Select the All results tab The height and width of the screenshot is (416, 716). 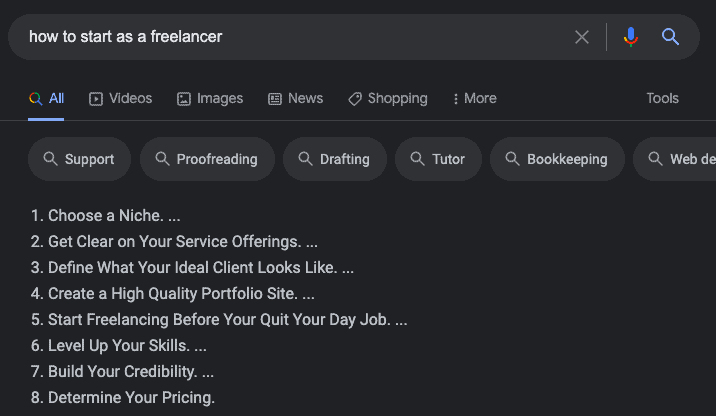(x=46, y=99)
